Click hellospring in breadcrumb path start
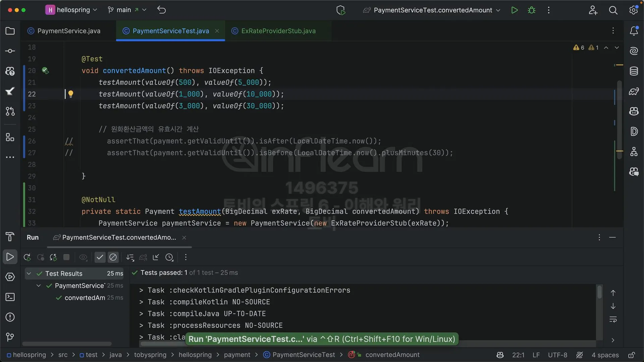 [26, 355]
